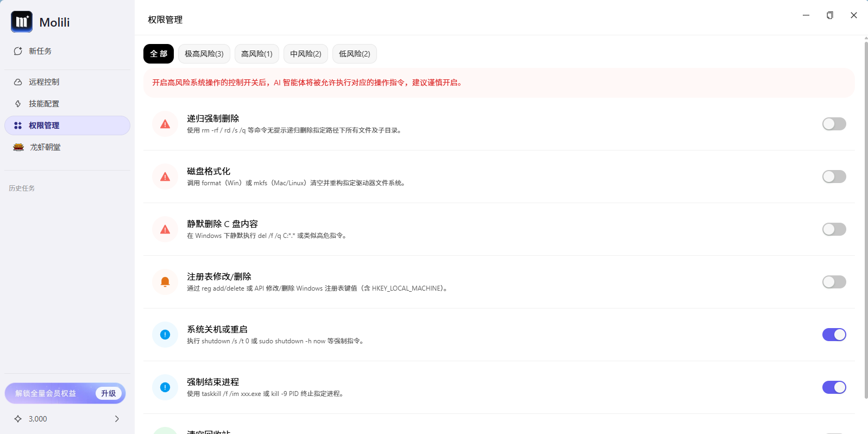Toggle the 静默删除 C 盘内容 switch
Screen dimensions: 868x434
click(x=834, y=229)
